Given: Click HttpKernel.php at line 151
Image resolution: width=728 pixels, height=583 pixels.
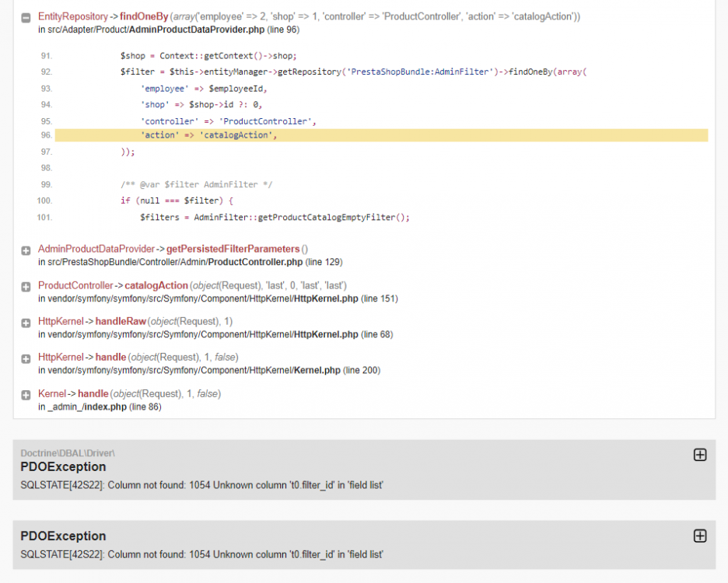Looking at the screenshot, I should pos(326,299).
